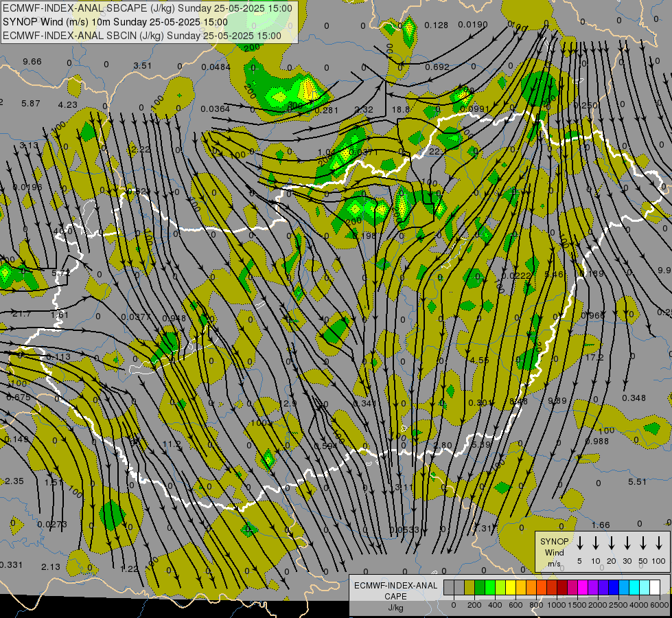This screenshot has height=618, width=672.
Task: Click the ECMWF-INDEX-ANAL CAPE legend label
Action: 395,591
